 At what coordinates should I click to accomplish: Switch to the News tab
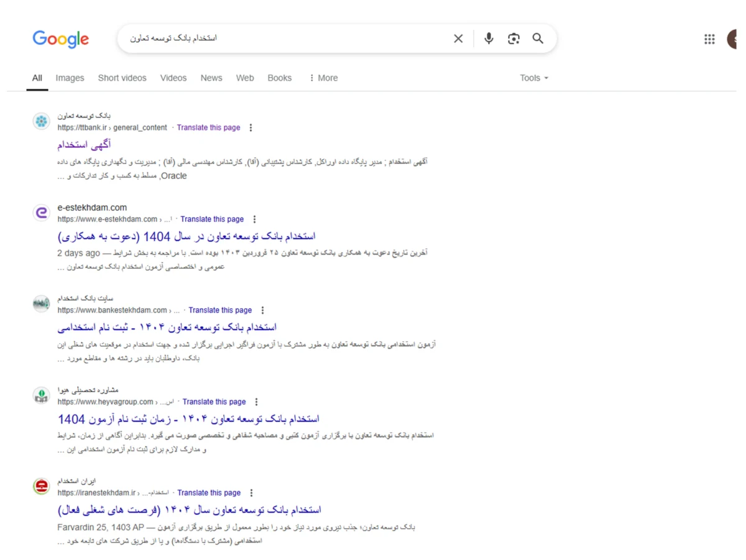coord(211,78)
